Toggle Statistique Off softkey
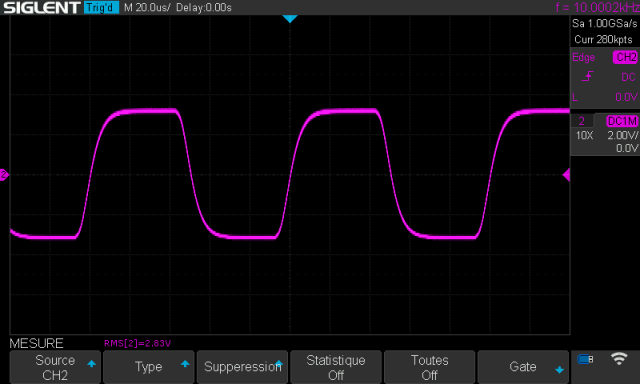This screenshot has height=384, width=640. 336,367
